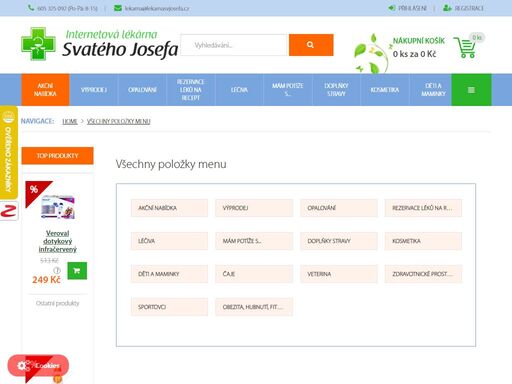Select Mám potíže s... category tile
The image size is (512, 384).
(x=254, y=241)
